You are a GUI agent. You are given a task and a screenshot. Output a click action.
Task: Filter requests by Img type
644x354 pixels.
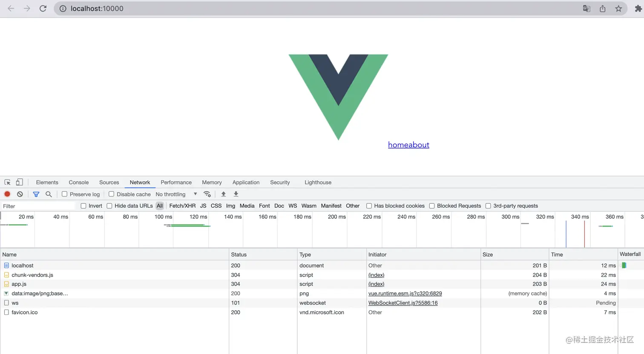(230, 206)
